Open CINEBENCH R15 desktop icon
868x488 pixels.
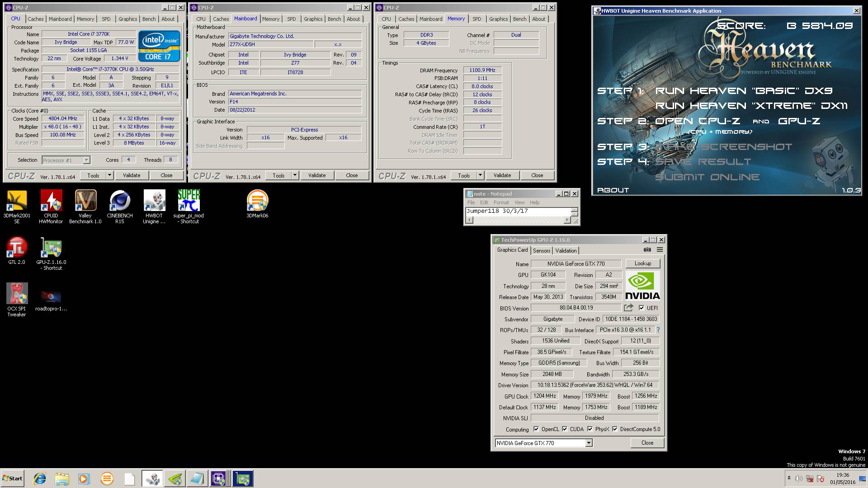click(x=120, y=206)
